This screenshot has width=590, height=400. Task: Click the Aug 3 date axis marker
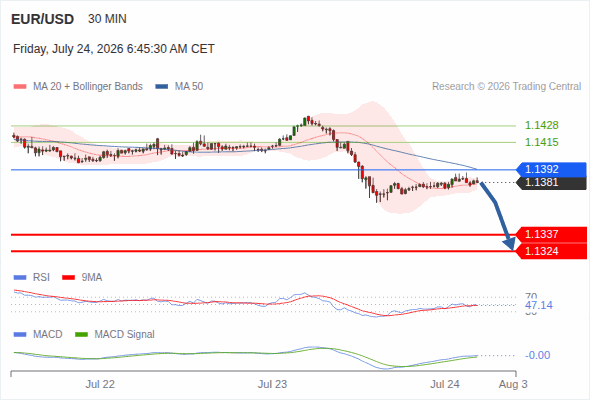pyautogui.click(x=513, y=384)
